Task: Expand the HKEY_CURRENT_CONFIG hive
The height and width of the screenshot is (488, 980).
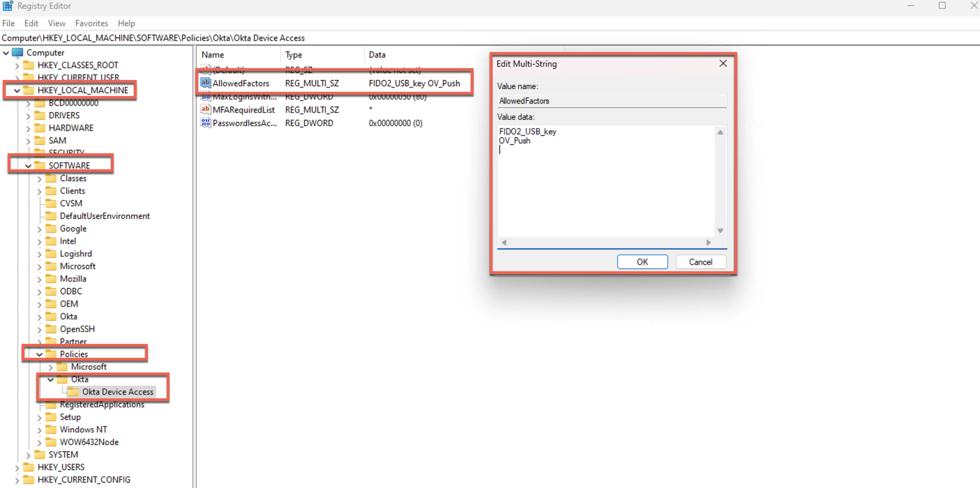Action: (x=17, y=480)
